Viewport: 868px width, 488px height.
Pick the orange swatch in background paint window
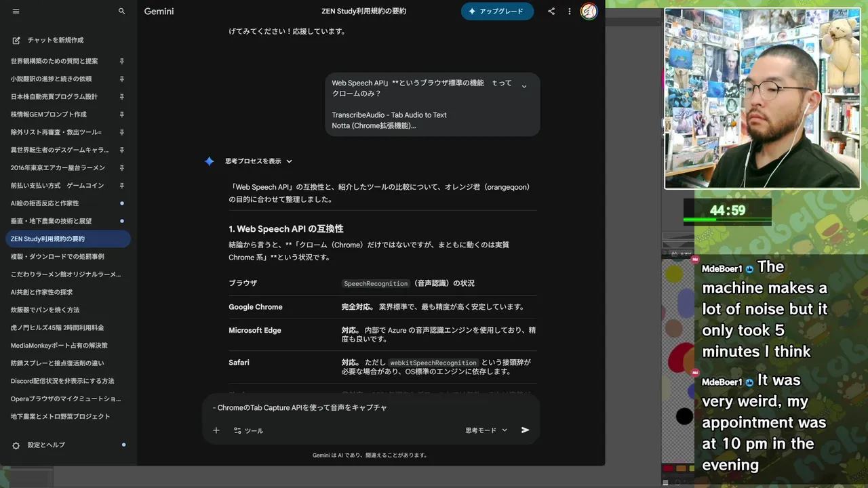679,468
